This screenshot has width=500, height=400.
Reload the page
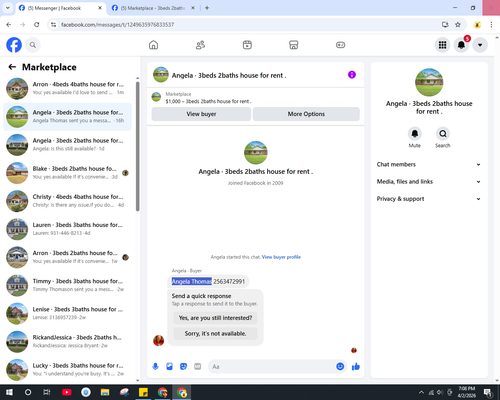(x=37, y=25)
